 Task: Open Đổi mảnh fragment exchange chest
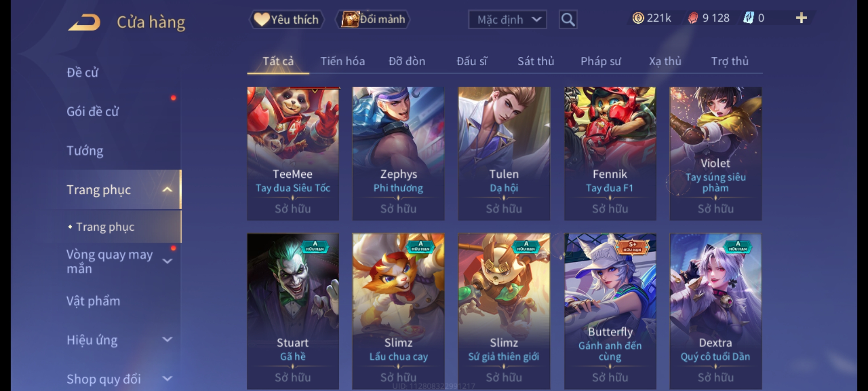(x=373, y=20)
